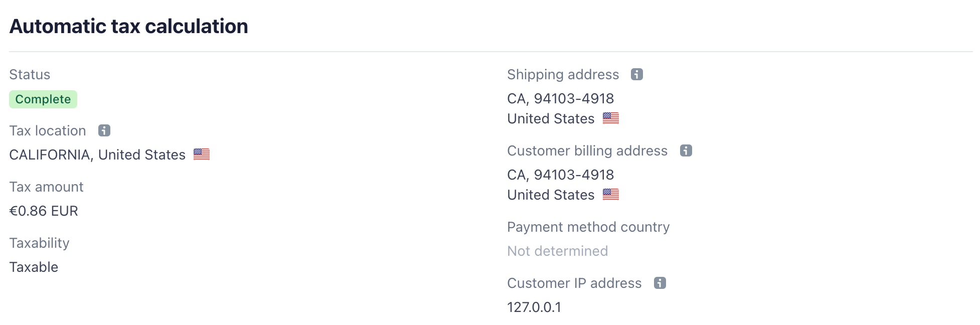Click the flag beside billing United States
Screen dimensions: 980x325
tap(611, 194)
